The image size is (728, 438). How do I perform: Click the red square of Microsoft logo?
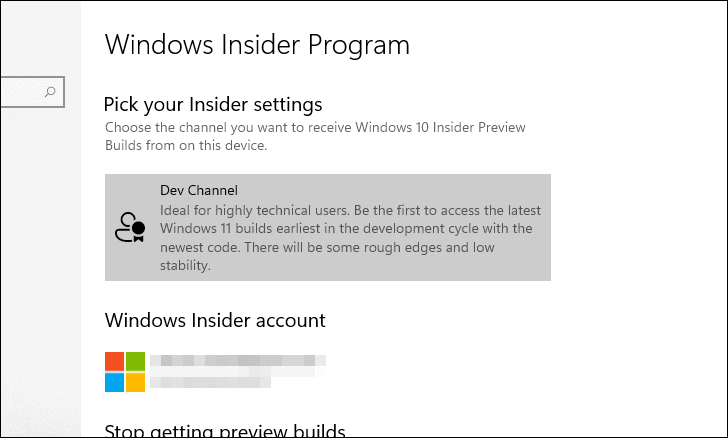tap(114, 361)
